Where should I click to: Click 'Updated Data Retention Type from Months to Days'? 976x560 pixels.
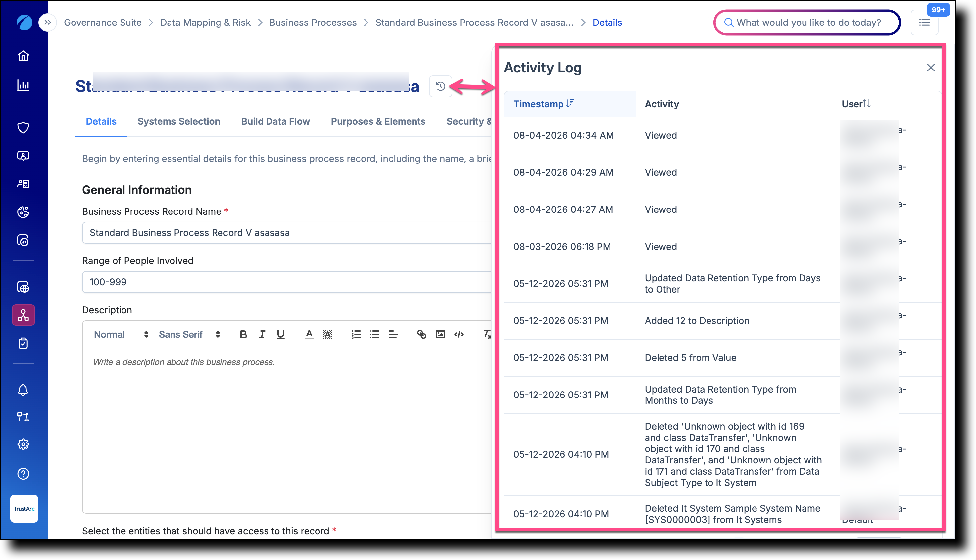pyautogui.click(x=720, y=395)
